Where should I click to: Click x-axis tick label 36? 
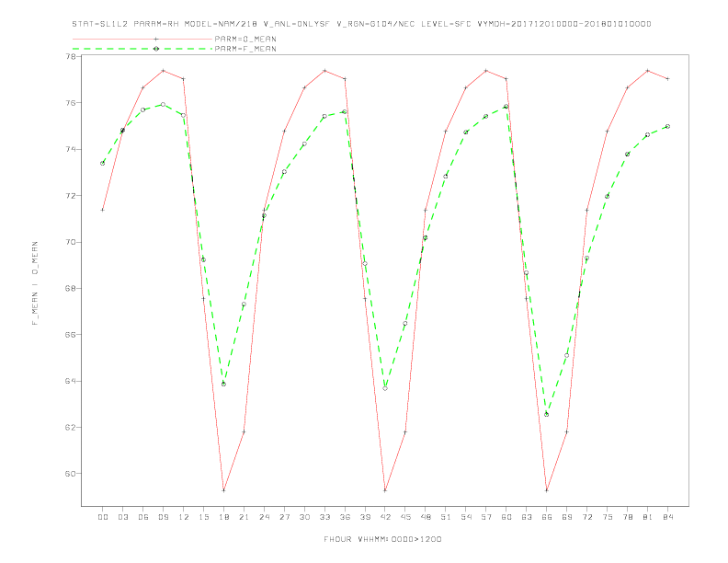[345, 517]
